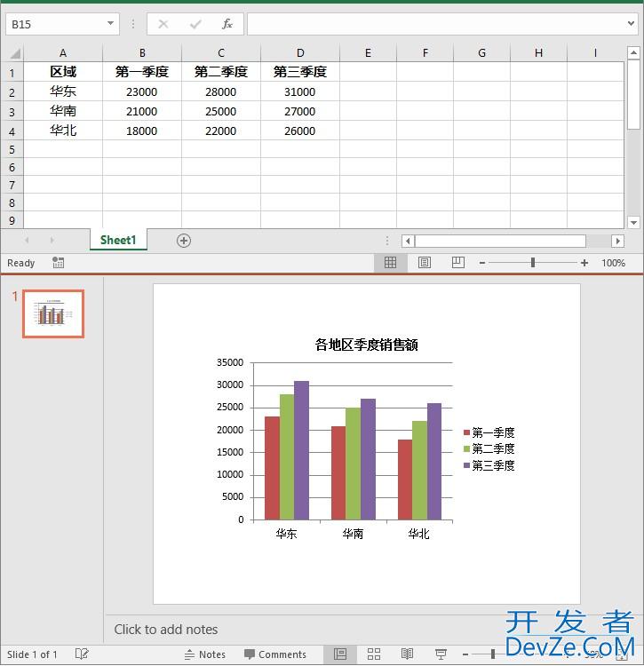Image resolution: width=644 pixels, height=666 pixels.
Task: Expand the formula bar with chevron
Action: click(632, 23)
